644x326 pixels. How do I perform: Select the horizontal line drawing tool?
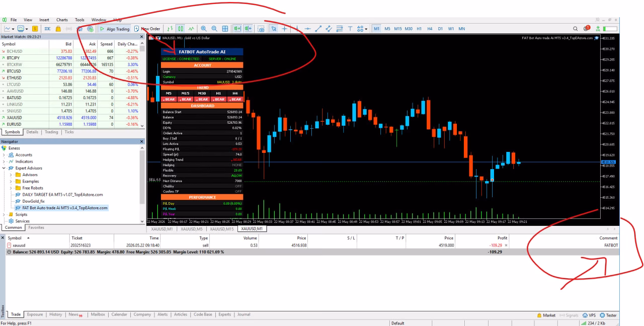307,29
